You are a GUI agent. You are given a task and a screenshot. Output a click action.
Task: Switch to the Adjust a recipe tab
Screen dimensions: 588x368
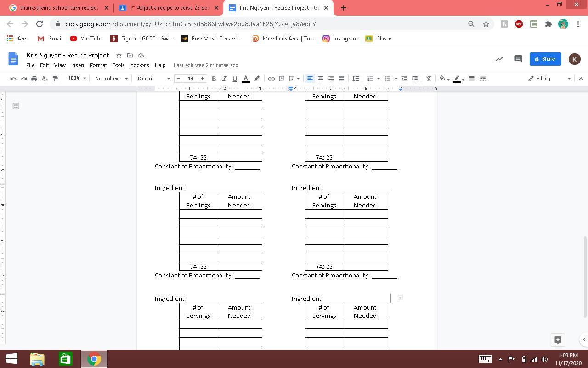[169, 8]
